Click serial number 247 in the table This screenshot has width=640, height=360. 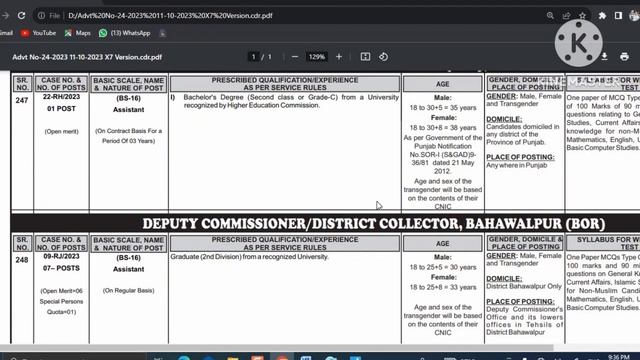point(22,100)
